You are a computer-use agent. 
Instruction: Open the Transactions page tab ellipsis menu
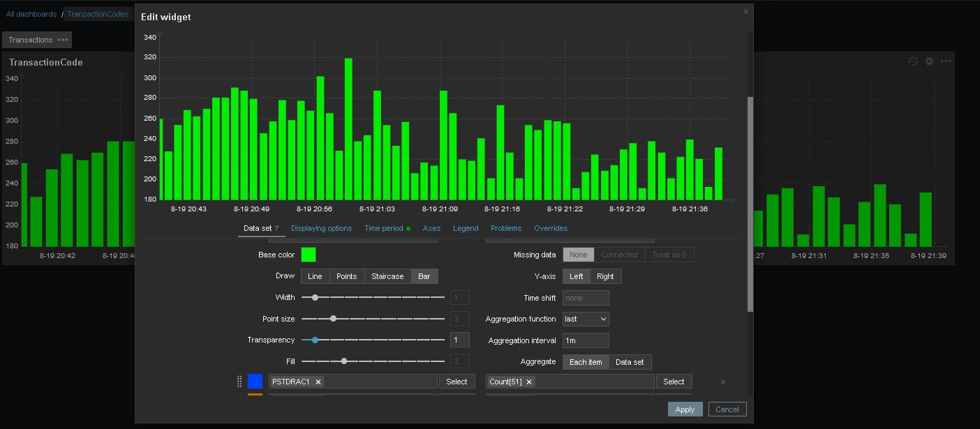63,40
